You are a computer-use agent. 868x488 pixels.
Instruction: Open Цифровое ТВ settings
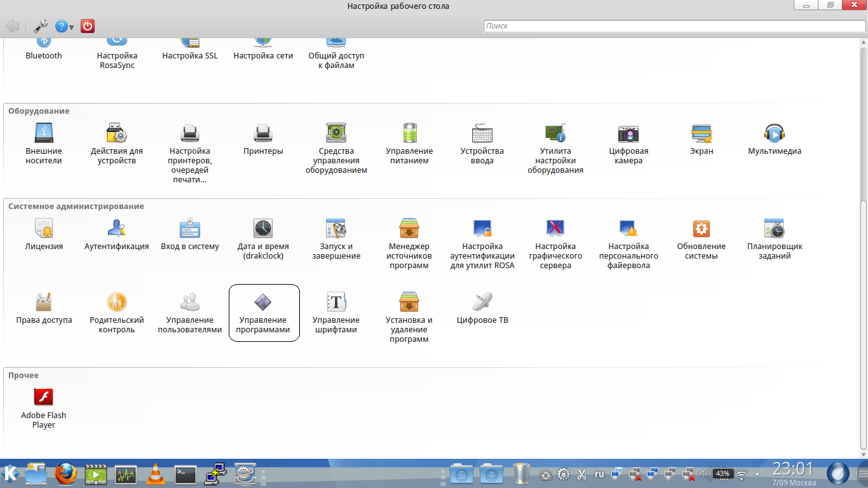tap(482, 308)
